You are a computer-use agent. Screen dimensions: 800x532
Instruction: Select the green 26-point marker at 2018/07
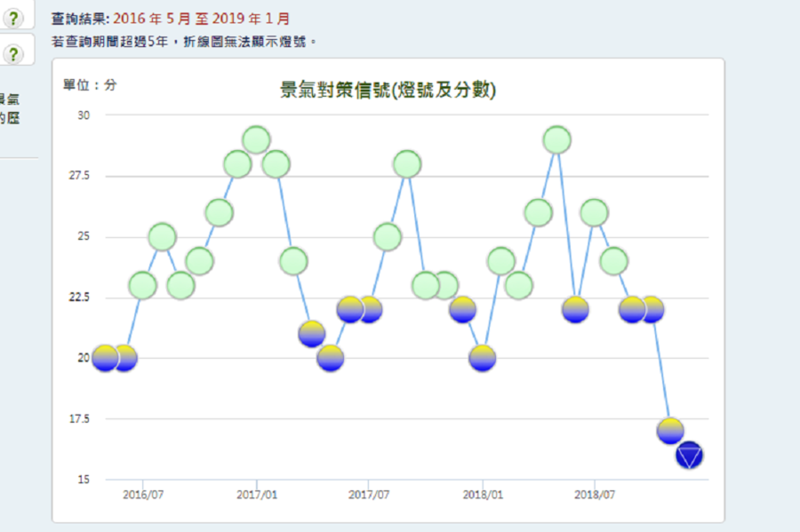594,212
